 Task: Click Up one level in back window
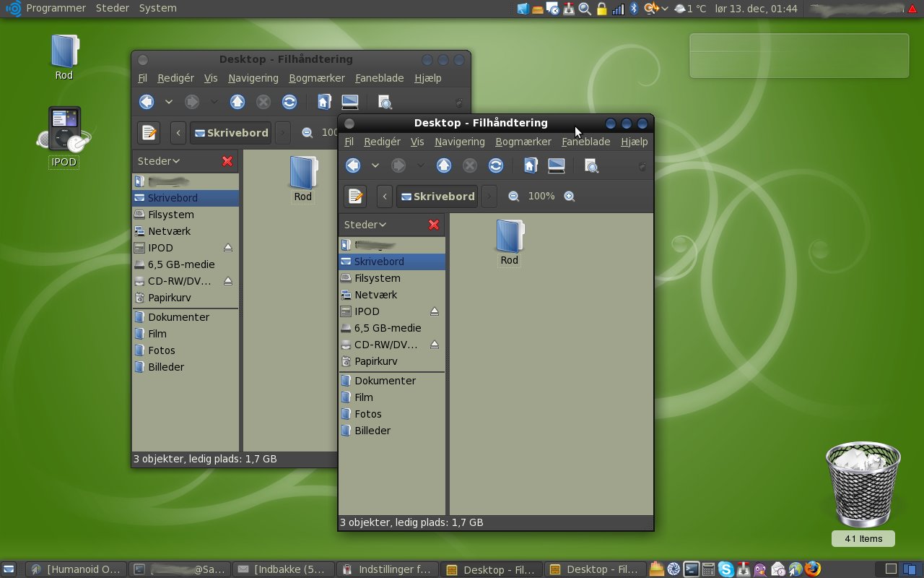pyautogui.click(x=237, y=102)
